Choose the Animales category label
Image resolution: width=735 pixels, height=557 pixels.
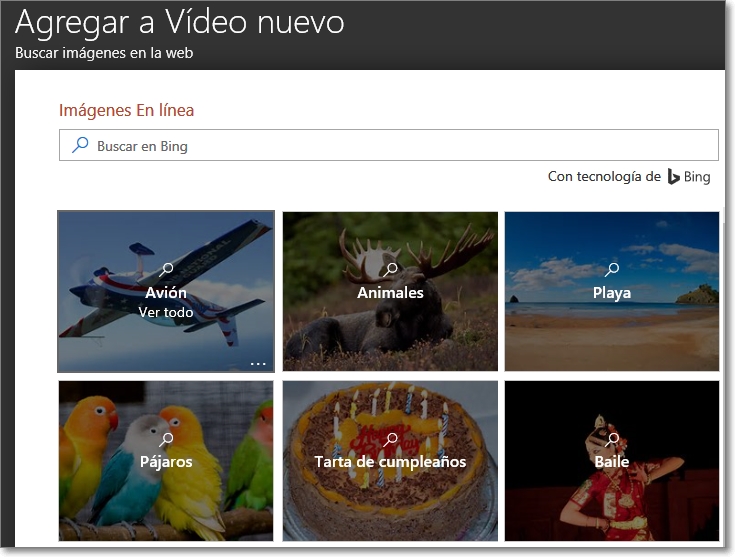click(x=390, y=293)
